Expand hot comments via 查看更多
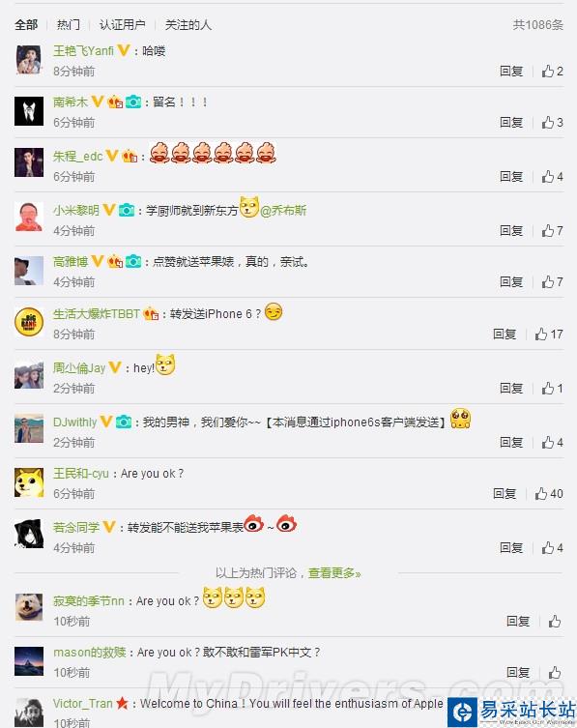Viewport: 577px width, 728px height. click(x=334, y=573)
